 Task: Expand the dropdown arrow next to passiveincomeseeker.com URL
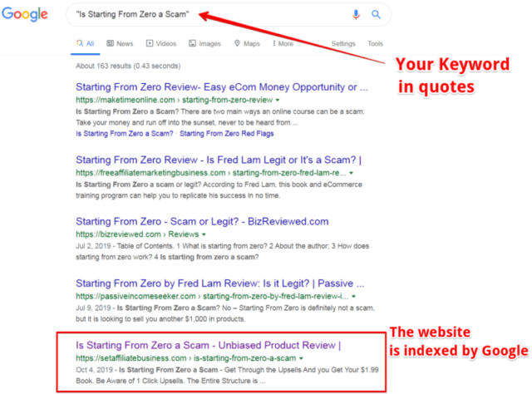coord(354,297)
